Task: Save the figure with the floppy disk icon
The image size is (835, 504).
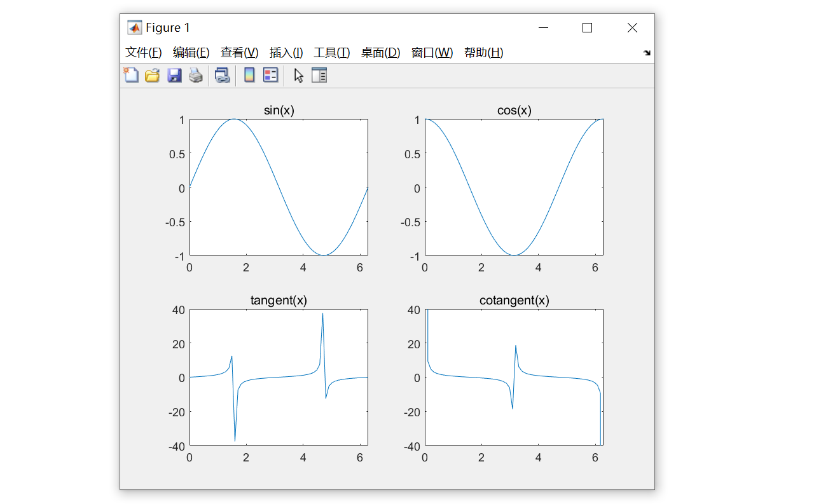Action: point(174,76)
